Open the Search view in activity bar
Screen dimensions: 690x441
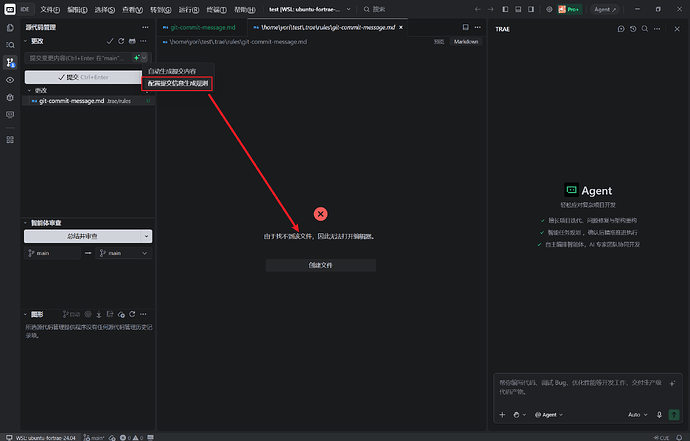10,45
